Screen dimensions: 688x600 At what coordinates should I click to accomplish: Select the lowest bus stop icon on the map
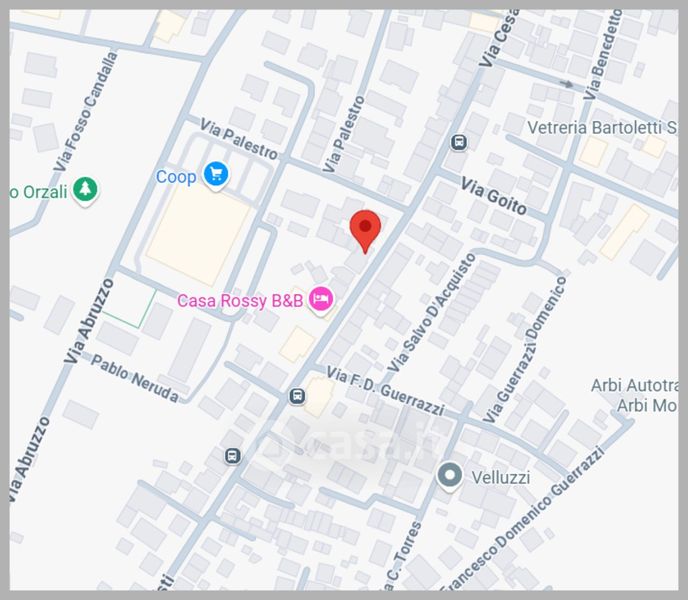(233, 456)
